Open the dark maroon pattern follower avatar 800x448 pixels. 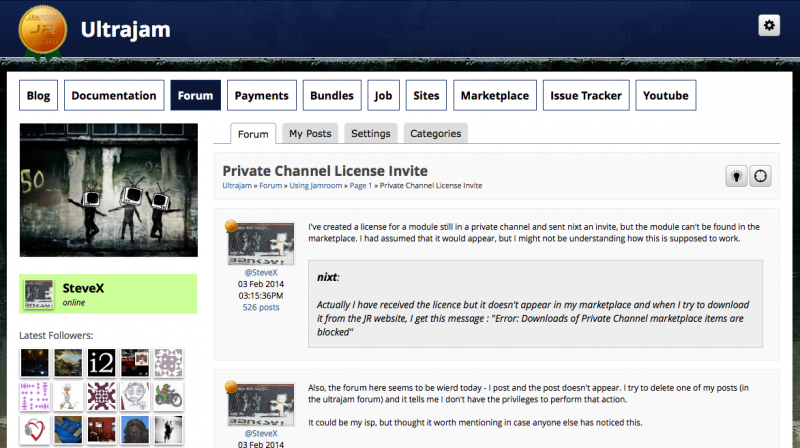point(102,396)
